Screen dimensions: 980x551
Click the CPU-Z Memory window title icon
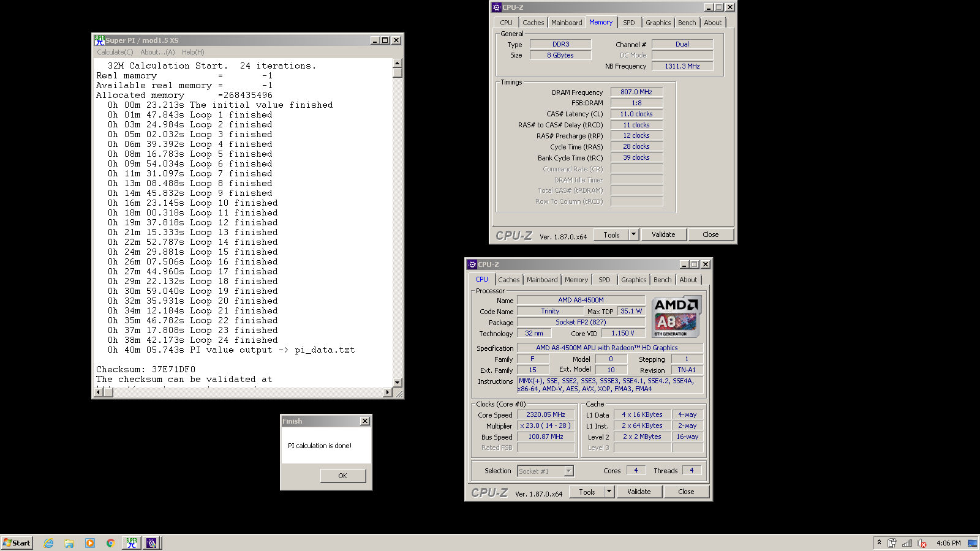pyautogui.click(x=497, y=7)
